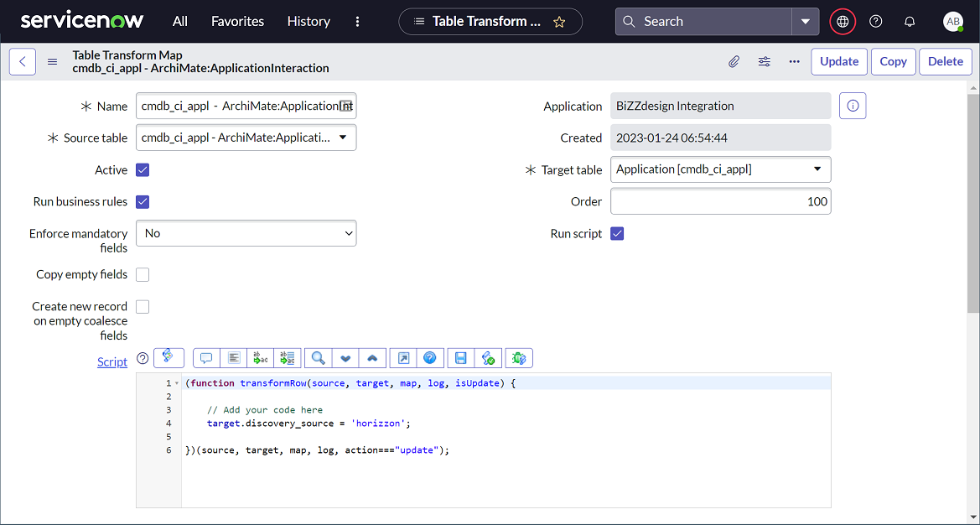Open the Source table dropdown

coord(246,138)
